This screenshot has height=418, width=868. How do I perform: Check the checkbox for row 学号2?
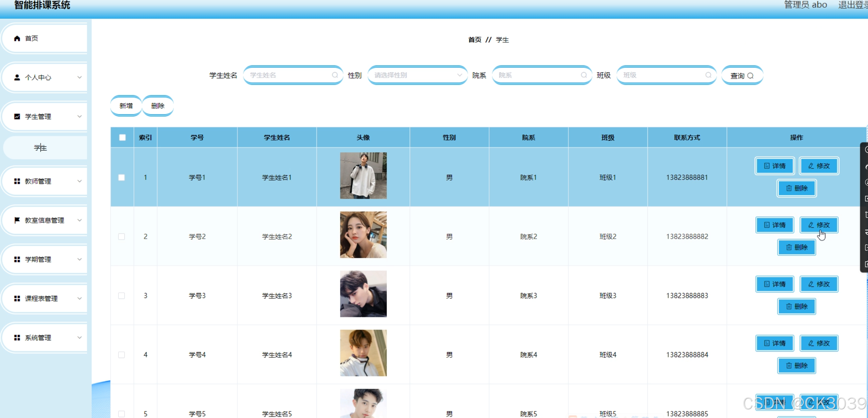[x=122, y=237]
